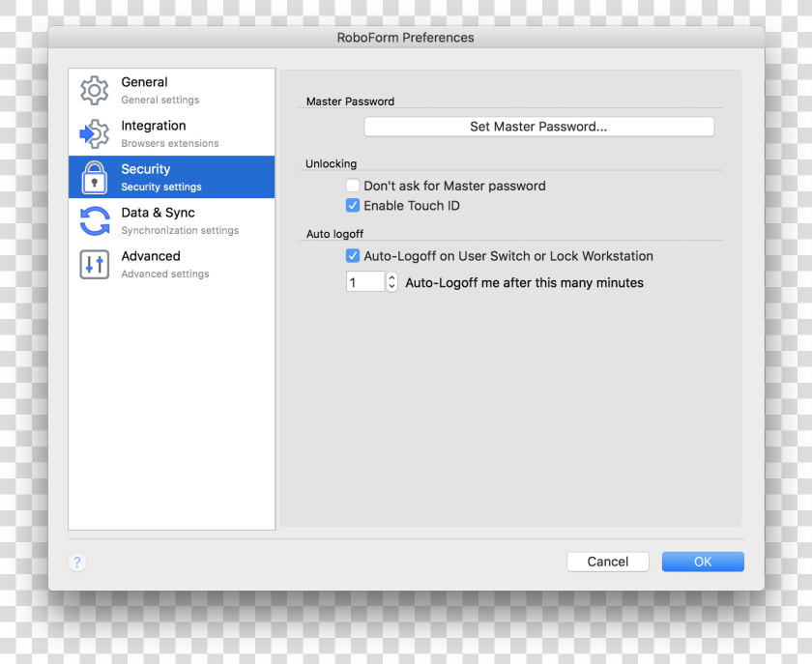Click the General gear icon
Image resolution: width=812 pixels, height=664 pixels.
95,90
